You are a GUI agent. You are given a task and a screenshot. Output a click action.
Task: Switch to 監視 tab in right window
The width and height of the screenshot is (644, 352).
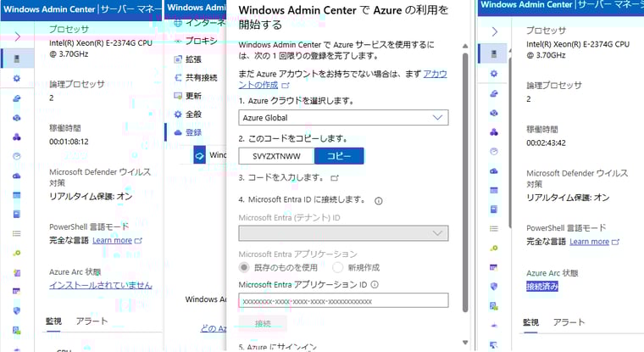[x=531, y=322]
